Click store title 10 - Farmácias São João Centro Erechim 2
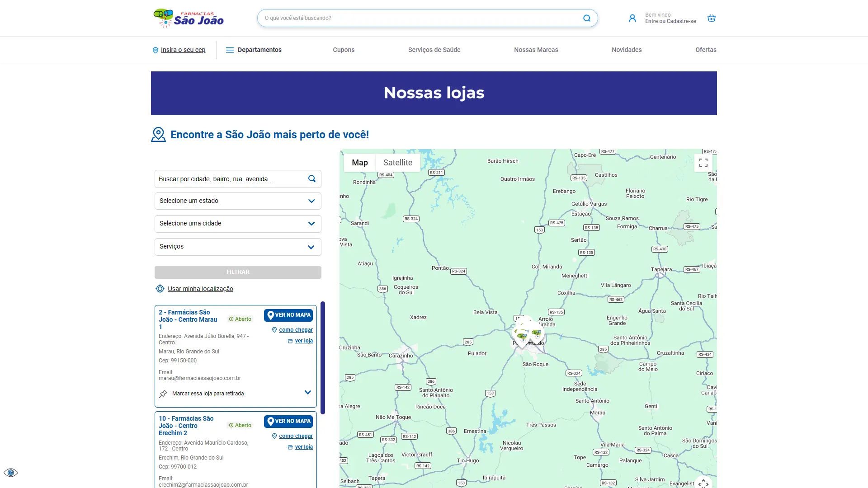This screenshot has height=488, width=868. [x=186, y=426]
